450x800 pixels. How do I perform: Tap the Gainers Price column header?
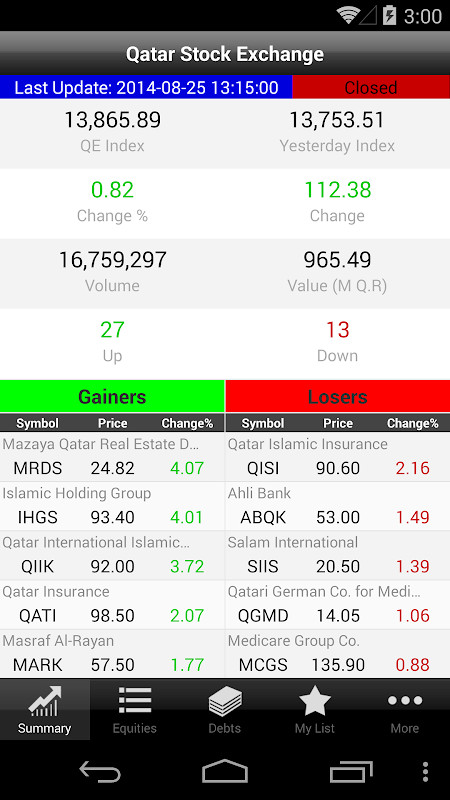click(113, 423)
